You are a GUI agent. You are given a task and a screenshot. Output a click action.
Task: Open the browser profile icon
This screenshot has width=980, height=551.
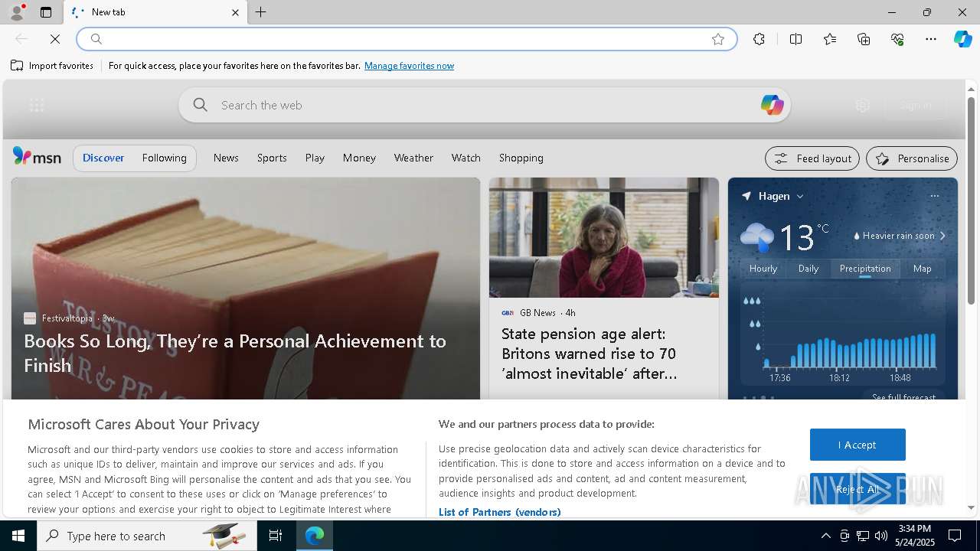(16, 12)
